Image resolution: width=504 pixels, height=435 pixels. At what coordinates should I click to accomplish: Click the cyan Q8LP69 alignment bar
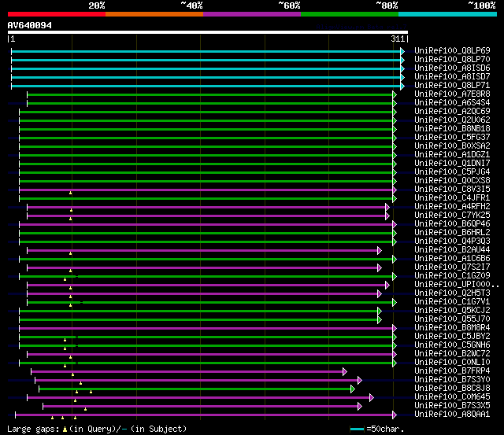click(x=206, y=51)
